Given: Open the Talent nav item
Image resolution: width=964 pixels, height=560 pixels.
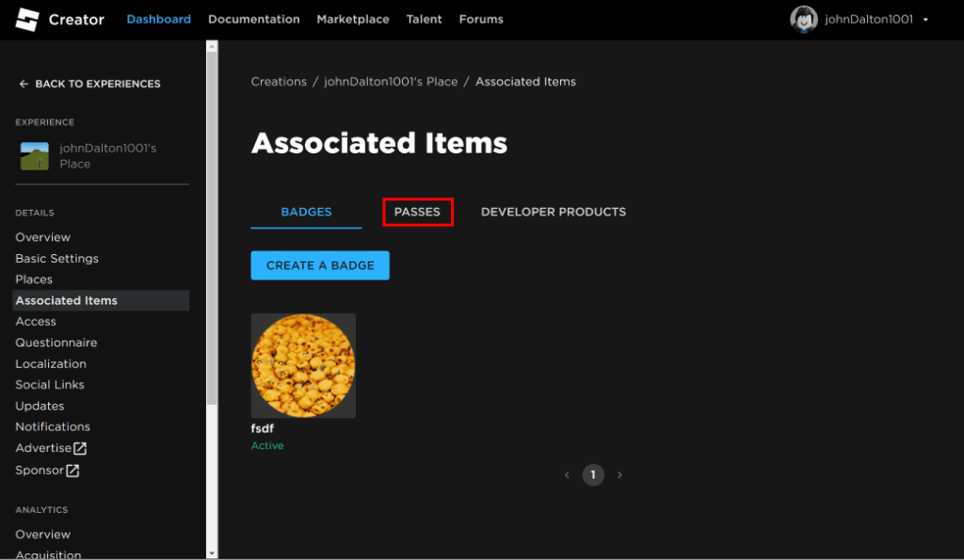Looking at the screenshot, I should pyautogui.click(x=425, y=19).
